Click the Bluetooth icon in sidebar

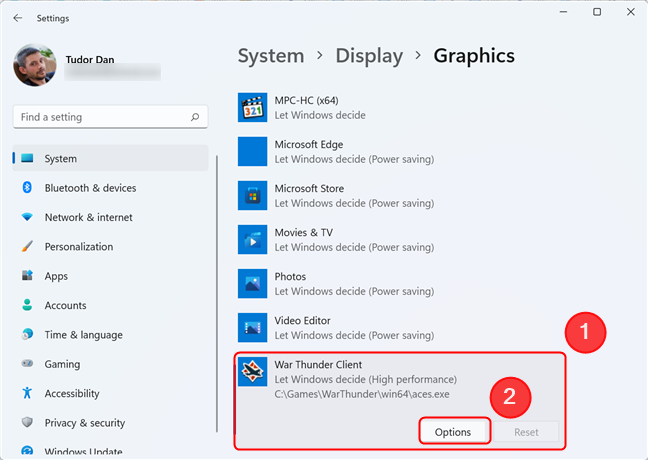pos(27,187)
